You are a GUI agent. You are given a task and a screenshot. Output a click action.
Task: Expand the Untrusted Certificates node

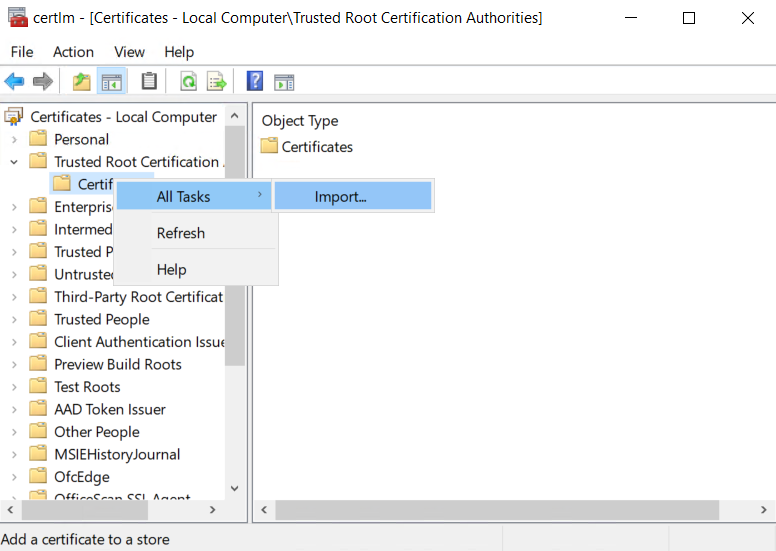14,275
